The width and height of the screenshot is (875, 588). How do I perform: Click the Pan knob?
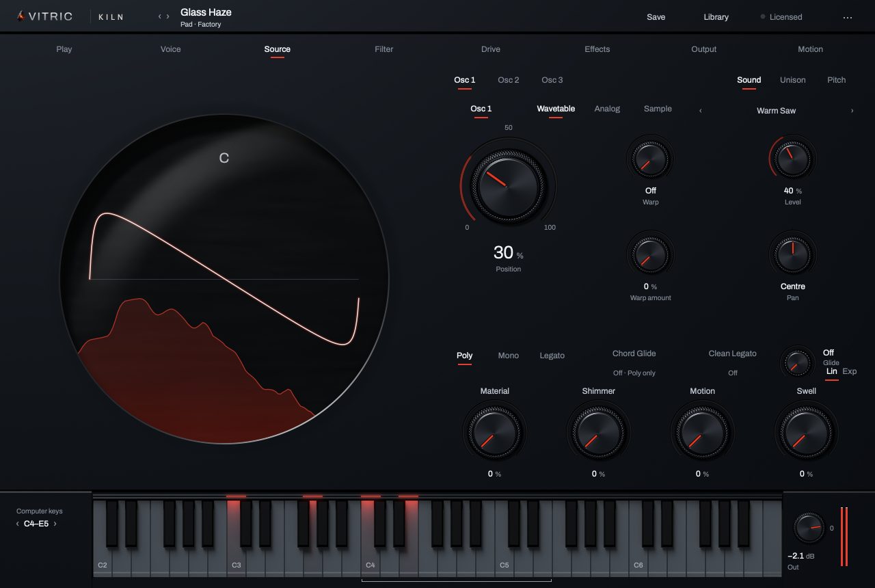click(792, 255)
